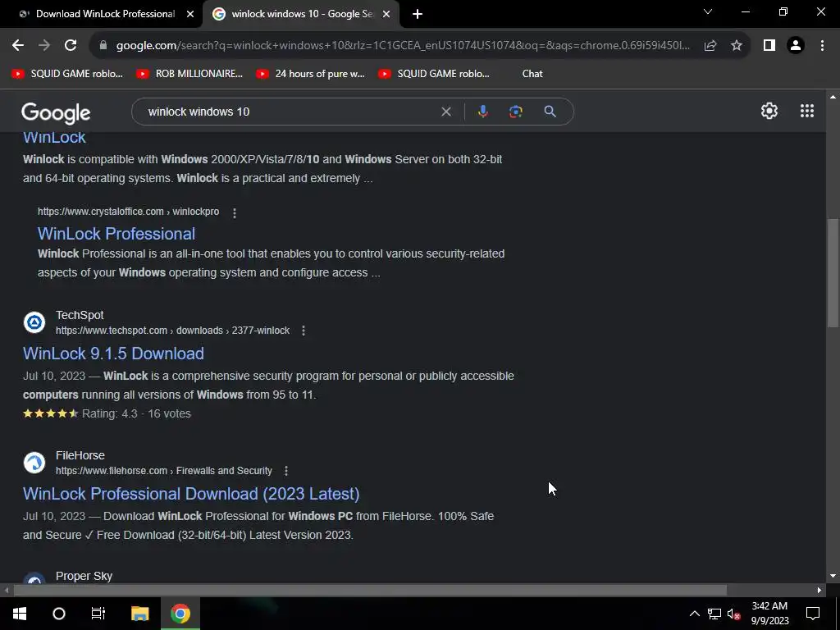Viewport: 840px width, 630px height.
Task: Open first SQUID GAME roblo... bookmark
Action: click(x=67, y=74)
